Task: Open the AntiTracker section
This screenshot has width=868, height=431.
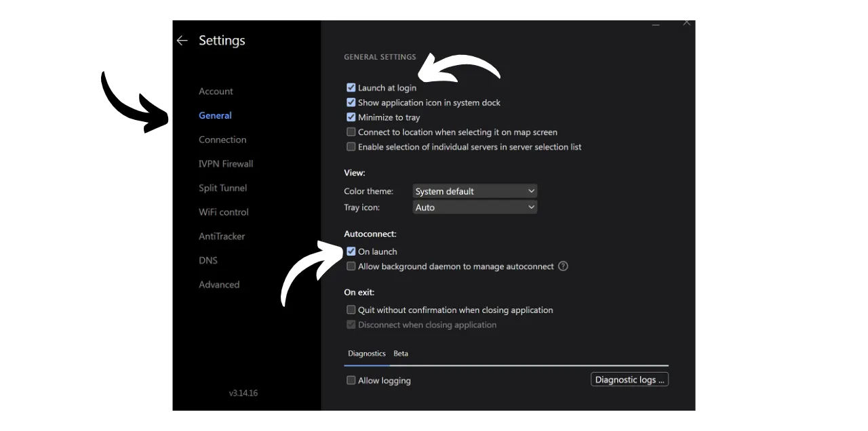Action: [x=222, y=237]
